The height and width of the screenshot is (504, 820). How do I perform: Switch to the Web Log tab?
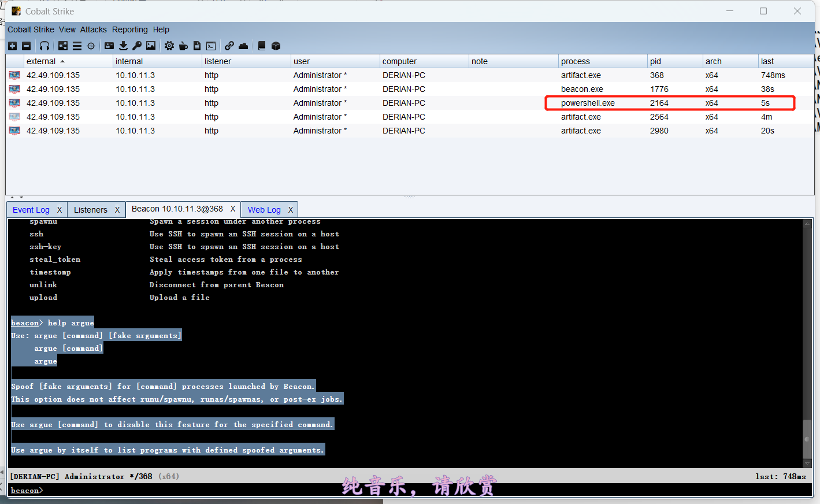coord(264,210)
